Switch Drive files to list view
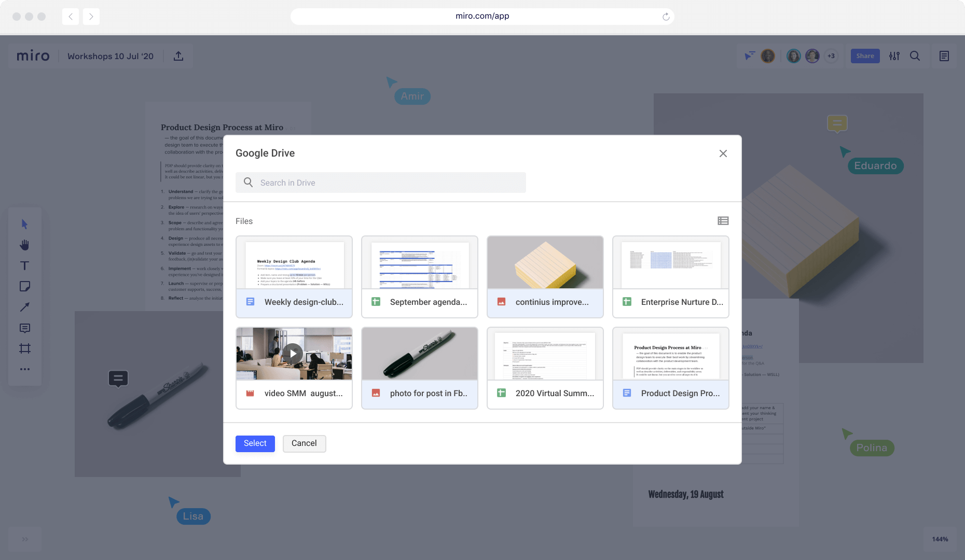The height and width of the screenshot is (560, 965). click(723, 221)
